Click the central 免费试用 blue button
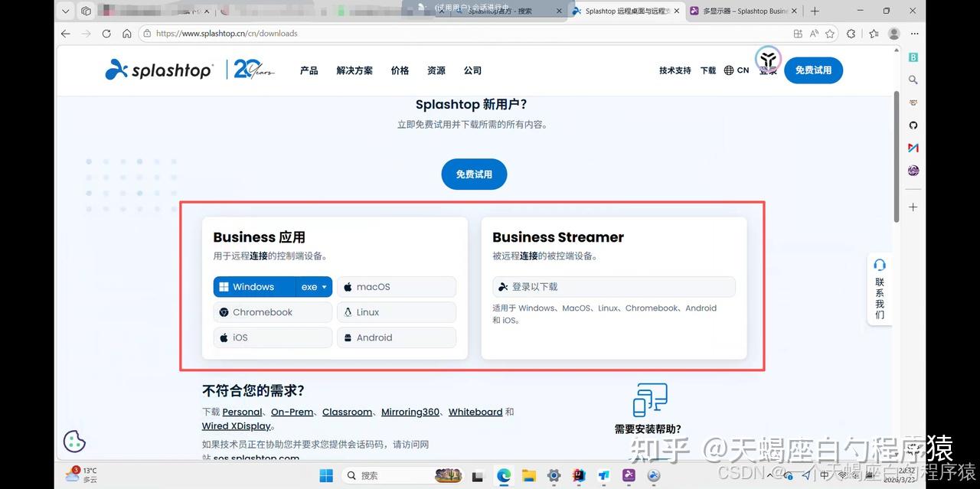Image resolution: width=980 pixels, height=489 pixels. [474, 174]
